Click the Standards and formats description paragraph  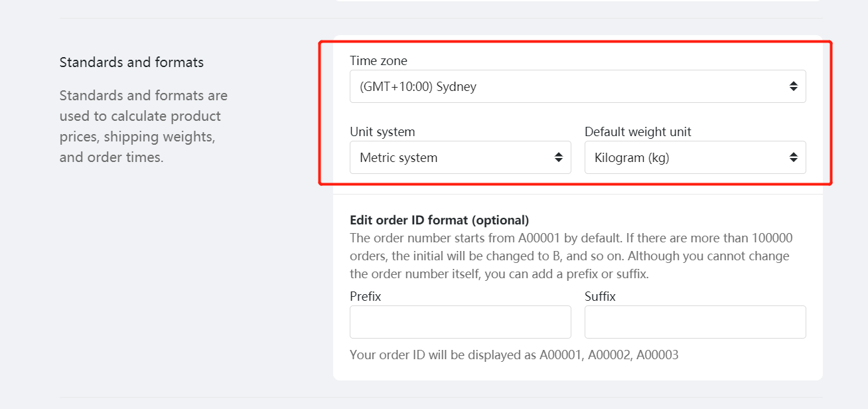point(144,126)
